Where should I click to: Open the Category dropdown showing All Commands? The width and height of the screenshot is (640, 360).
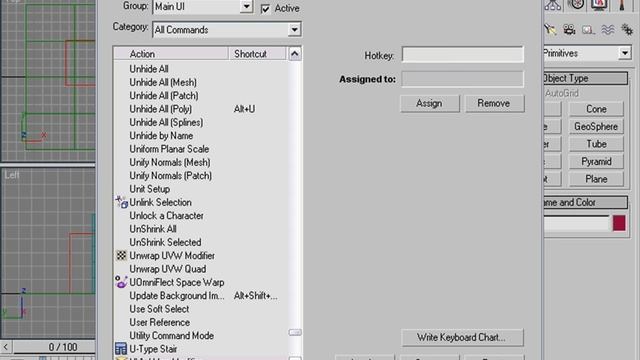(294, 30)
